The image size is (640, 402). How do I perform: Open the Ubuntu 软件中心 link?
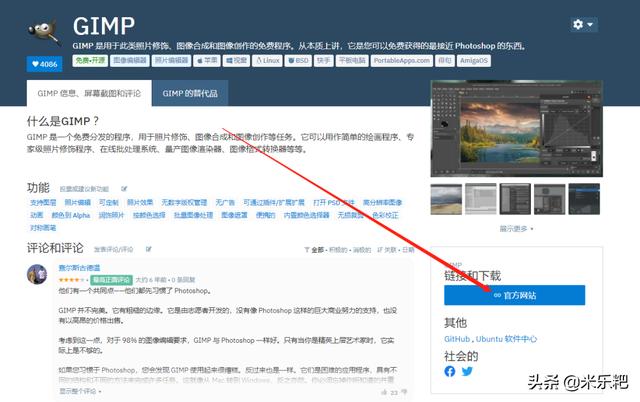coord(506,339)
